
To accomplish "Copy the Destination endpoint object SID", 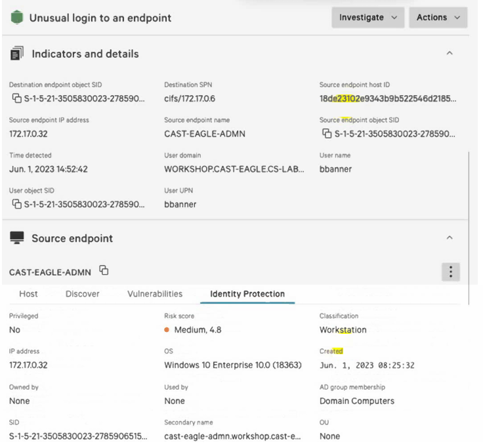I will click(x=16, y=98).
